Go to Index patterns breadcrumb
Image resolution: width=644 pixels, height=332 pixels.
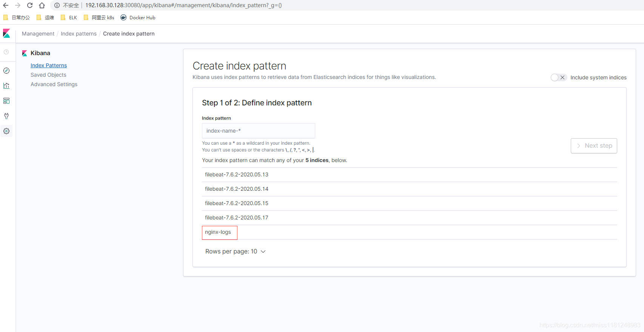[x=79, y=34]
